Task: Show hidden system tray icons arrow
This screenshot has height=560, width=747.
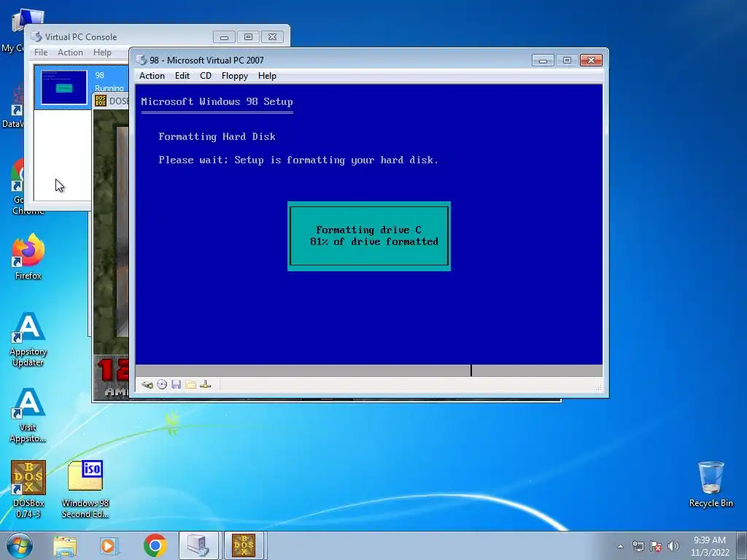Action: 620,546
